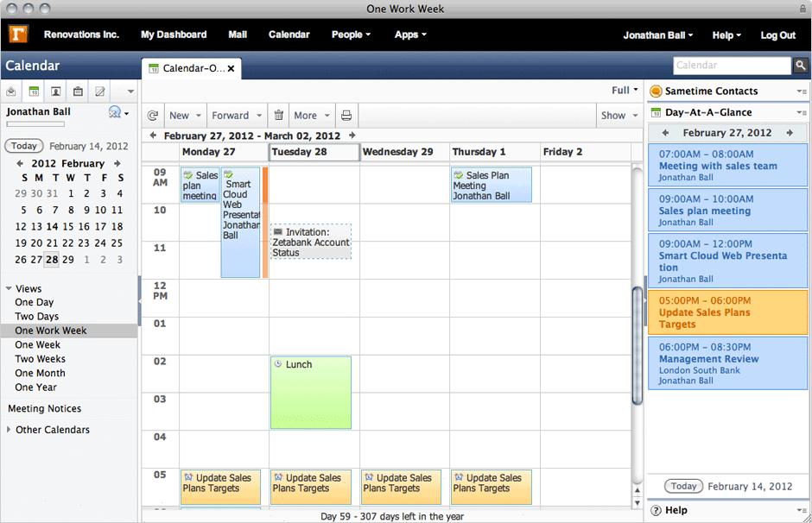
Task: Go to next day in Day-At-A-Glance
Action: point(790,133)
